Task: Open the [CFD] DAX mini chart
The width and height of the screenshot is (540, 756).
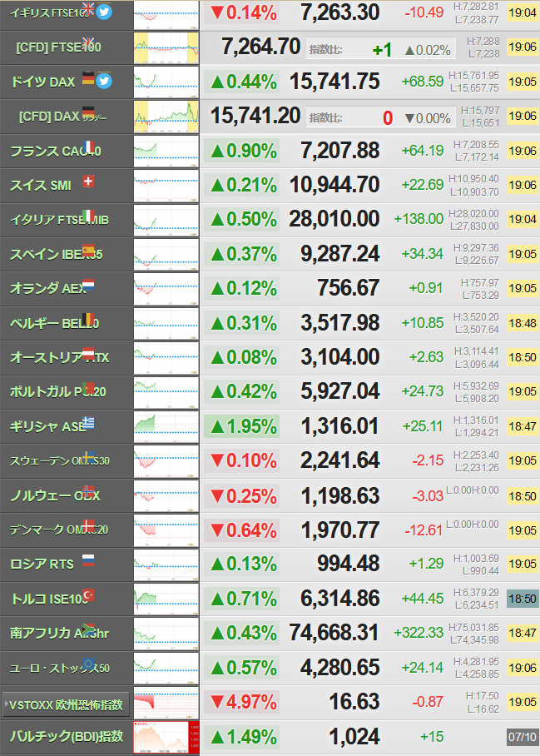Action: [166, 117]
